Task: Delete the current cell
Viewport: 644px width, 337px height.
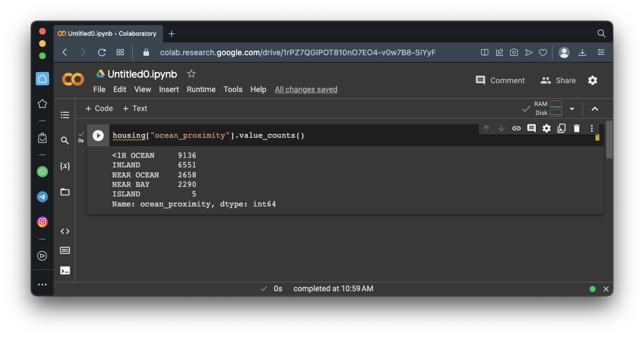Action: point(576,128)
